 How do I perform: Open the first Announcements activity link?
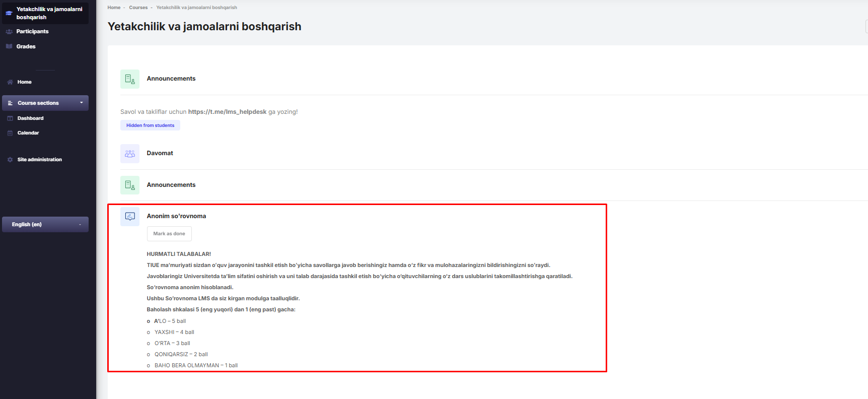point(171,79)
